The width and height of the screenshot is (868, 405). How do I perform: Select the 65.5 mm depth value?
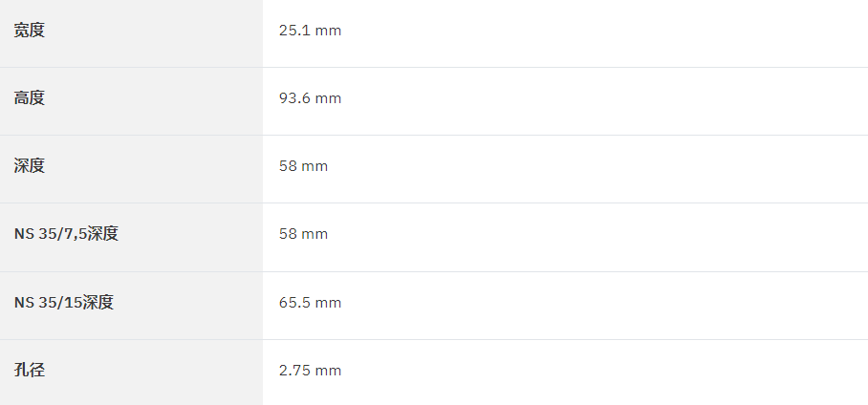click(310, 303)
